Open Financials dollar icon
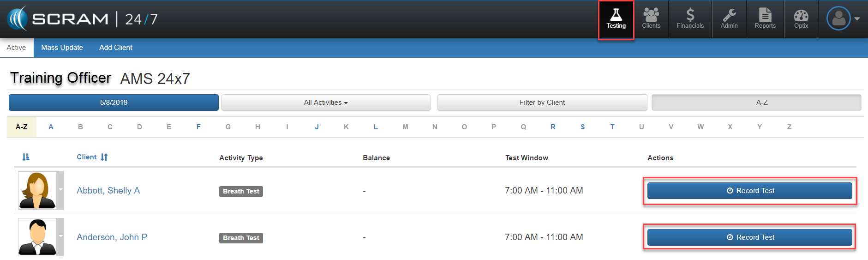The image size is (868, 260). (x=690, y=19)
